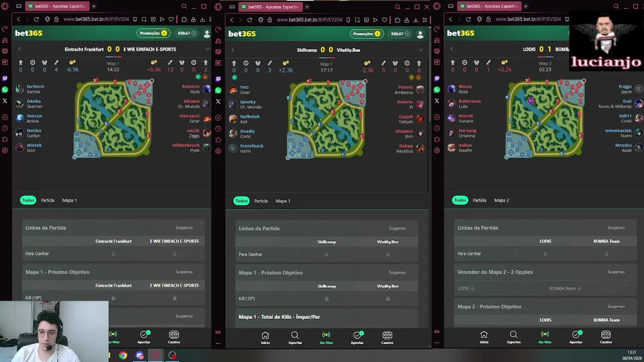The height and width of the screenshot is (362, 644).
Task: Click the Linhas da Partida heading in left window
Action: click(x=46, y=228)
